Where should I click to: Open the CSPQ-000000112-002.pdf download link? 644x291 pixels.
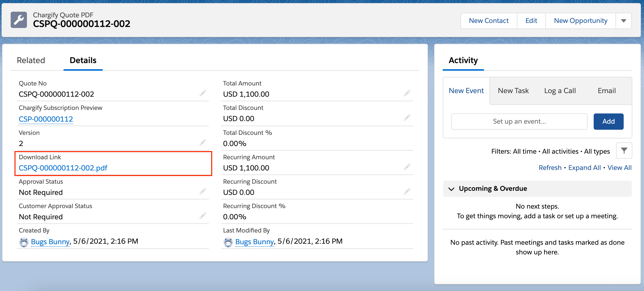coord(63,168)
